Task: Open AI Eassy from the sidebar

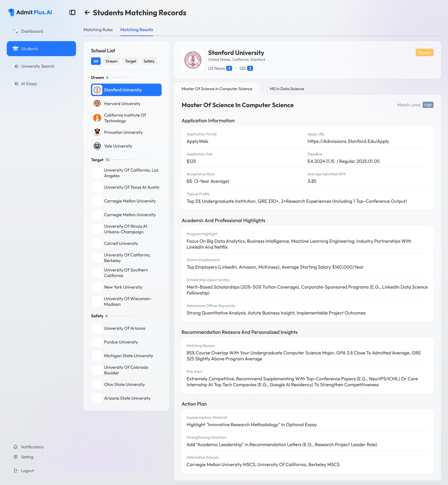Action: pyautogui.click(x=29, y=84)
